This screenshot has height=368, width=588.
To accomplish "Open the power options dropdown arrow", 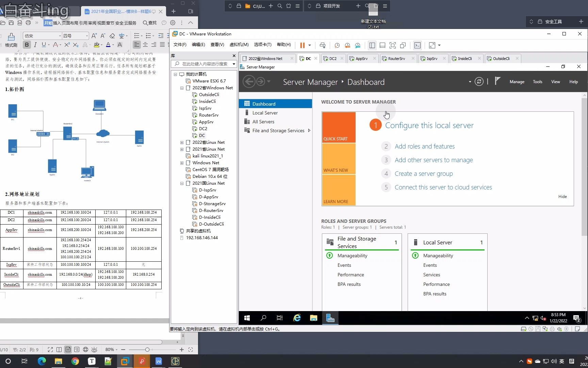I will coord(310,45).
